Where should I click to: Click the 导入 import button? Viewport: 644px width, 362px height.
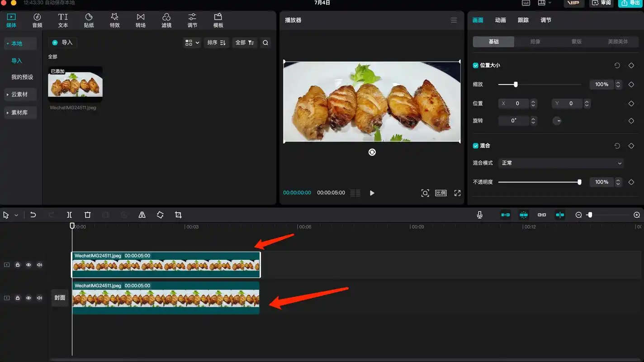tap(62, 43)
